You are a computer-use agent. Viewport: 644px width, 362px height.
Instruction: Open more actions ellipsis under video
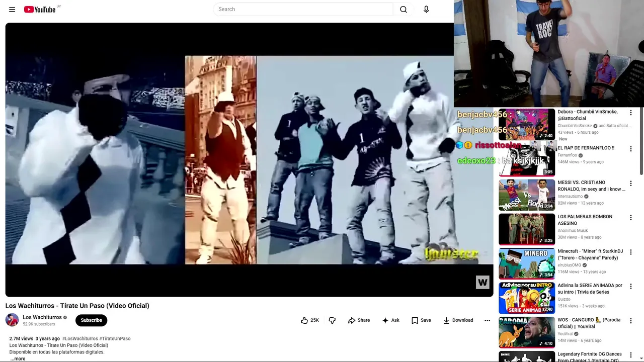pos(487,320)
